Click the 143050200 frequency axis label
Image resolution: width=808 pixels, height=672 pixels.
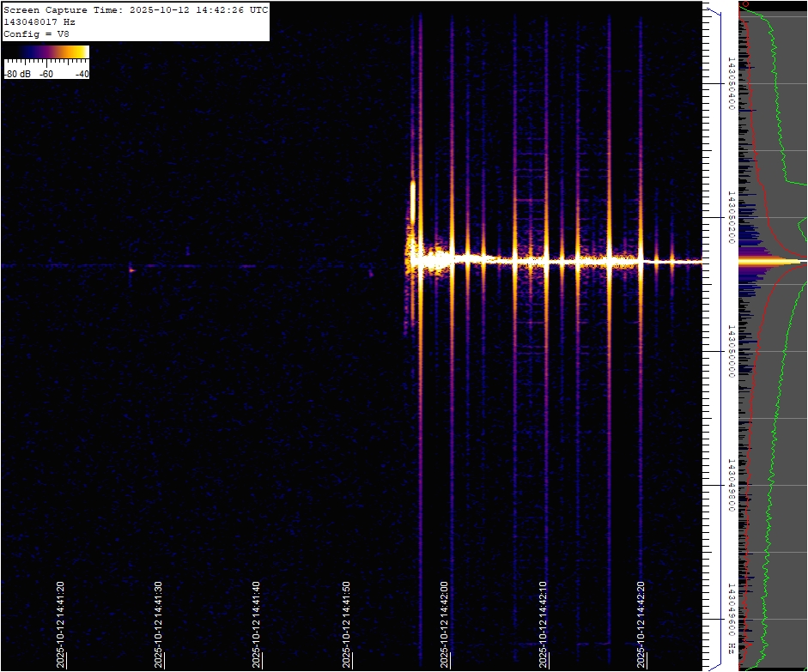pyautogui.click(x=731, y=218)
